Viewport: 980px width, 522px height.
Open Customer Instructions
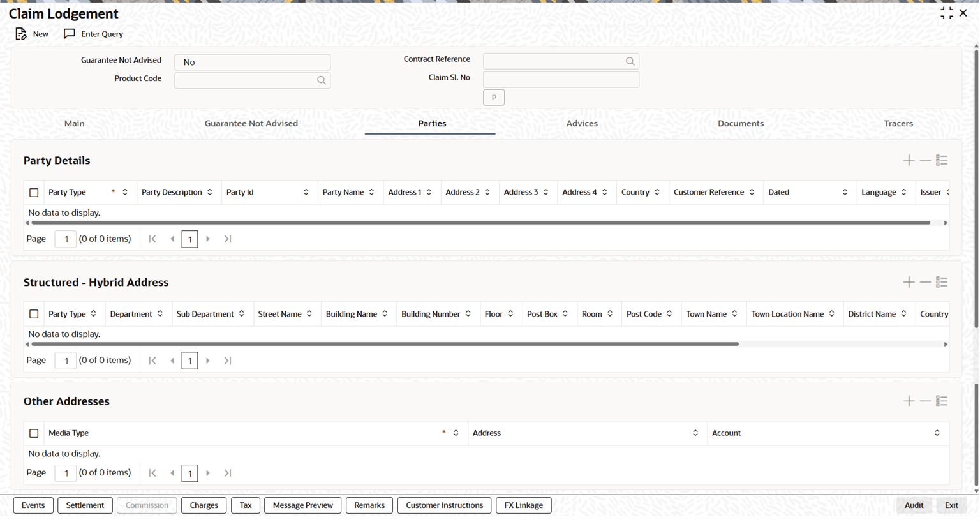[445, 505]
